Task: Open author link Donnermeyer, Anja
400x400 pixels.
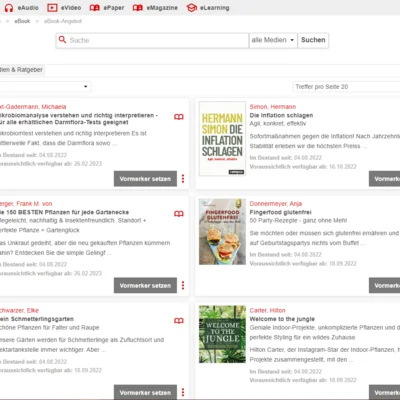Action: (276, 204)
